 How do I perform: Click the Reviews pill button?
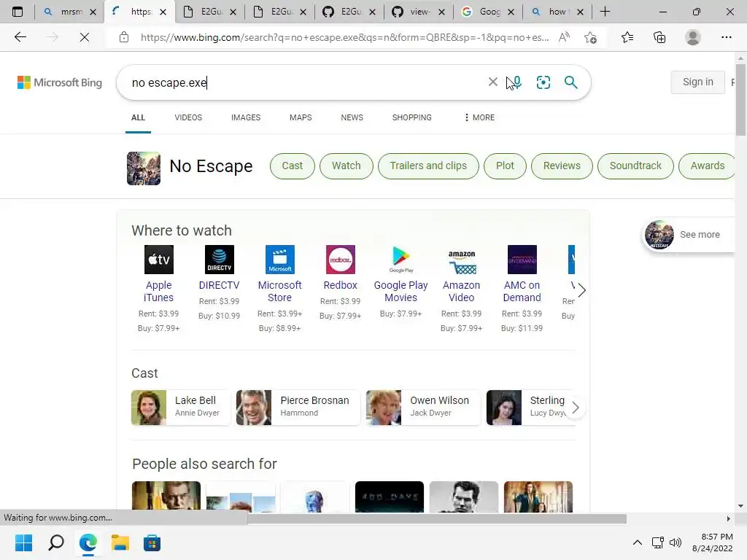pyautogui.click(x=562, y=166)
